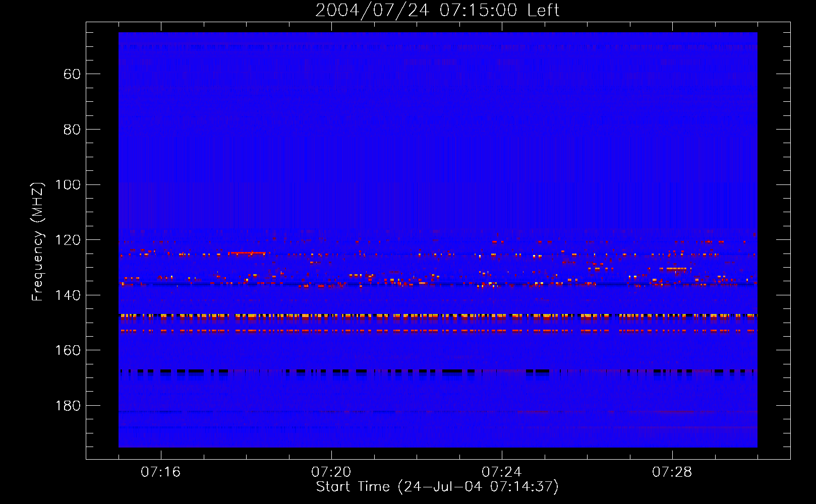Viewport: 816px width, 504px height.
Task: Click the 07:16 time tick label
Action: [x=160, y=472]
